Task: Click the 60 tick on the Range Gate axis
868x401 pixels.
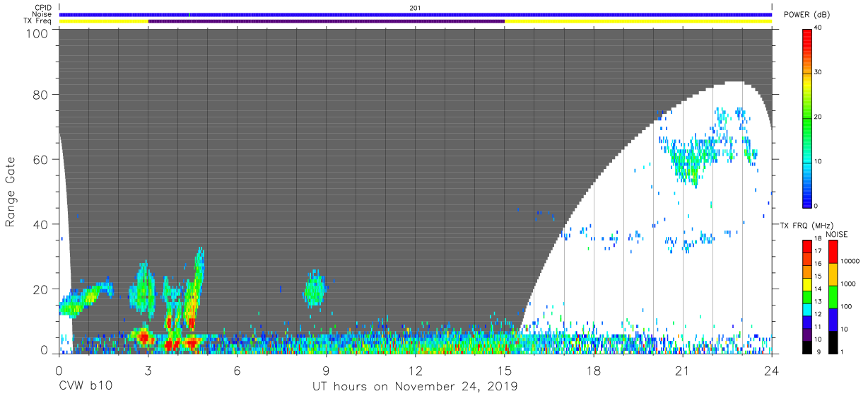Action: 41,160
